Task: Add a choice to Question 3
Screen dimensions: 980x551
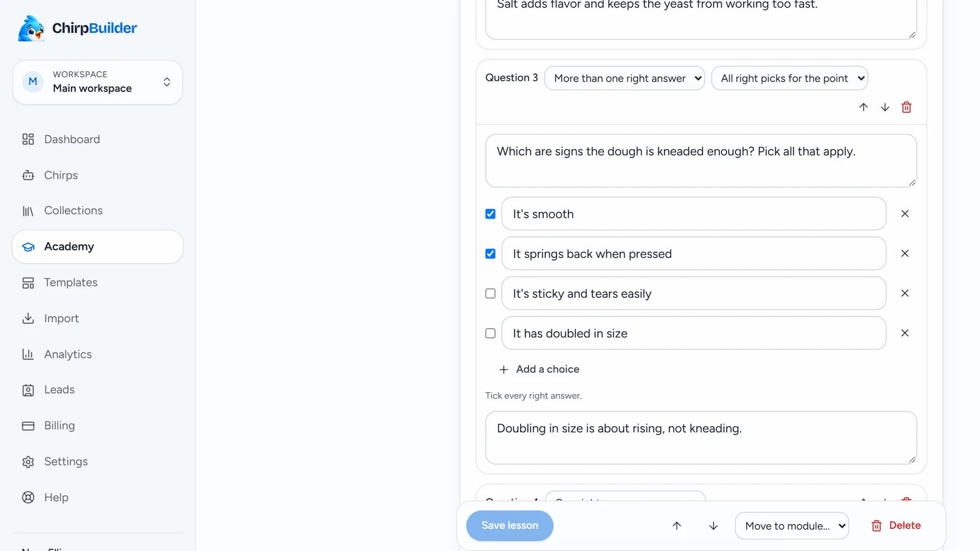Action: point(539,369)
